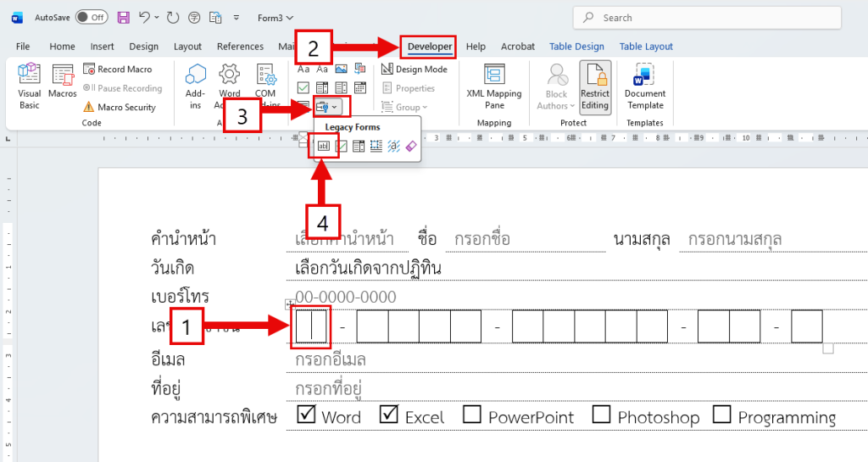Uncheck the Word skill checkbox
Screen dimensions: 868x462
306,414
